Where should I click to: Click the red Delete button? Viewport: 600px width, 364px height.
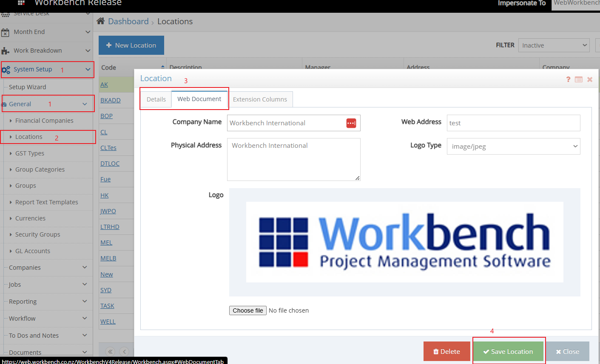click(x=446, y=352)
